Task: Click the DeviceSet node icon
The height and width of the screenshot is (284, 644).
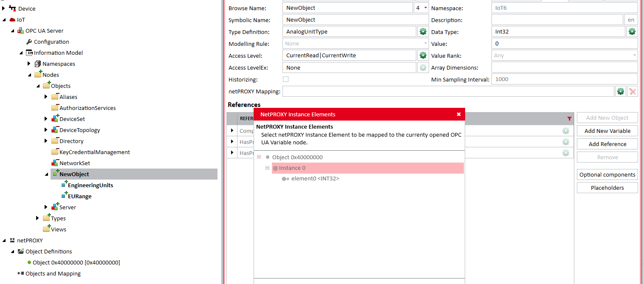Action: [x=55, y=118]
